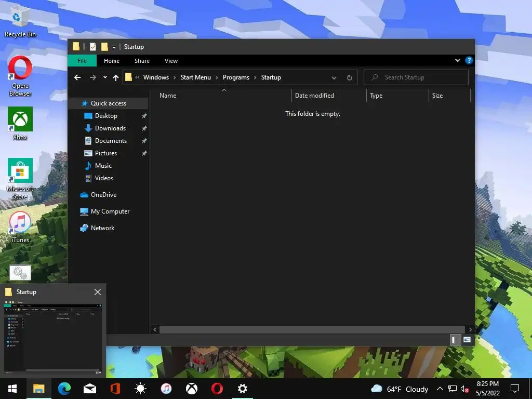
Task: Select Quick access in the navigation pane
Action: [x=108, y=103]
